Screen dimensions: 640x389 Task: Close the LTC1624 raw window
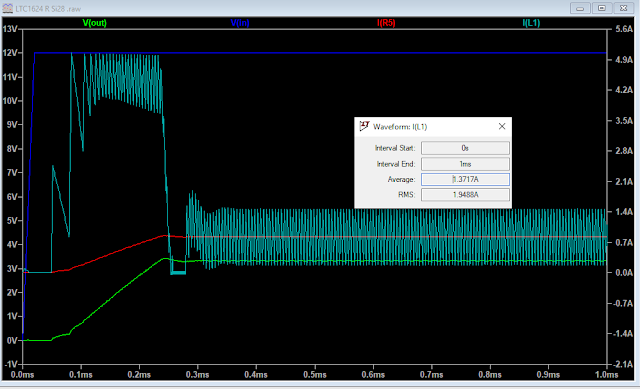(623, 8)
